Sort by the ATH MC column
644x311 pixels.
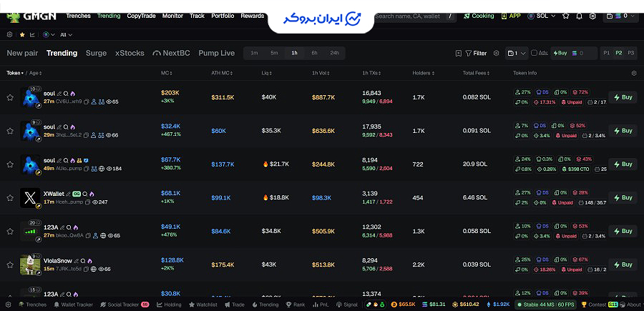[x=222, y=73]
